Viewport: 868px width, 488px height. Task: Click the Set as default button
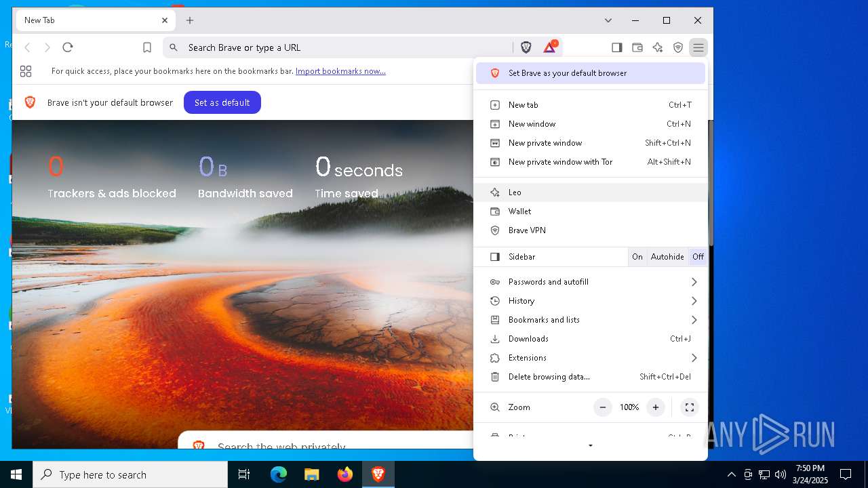(222, 102)
